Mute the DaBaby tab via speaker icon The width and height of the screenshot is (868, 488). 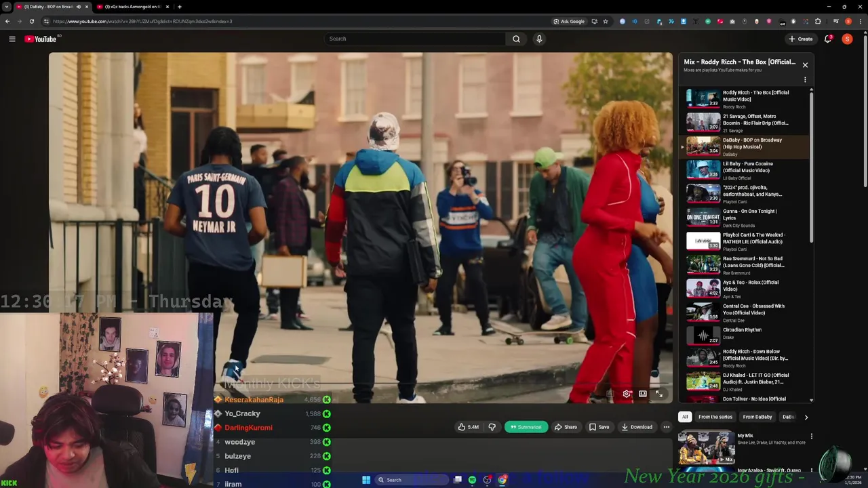(x=78, y=7)
